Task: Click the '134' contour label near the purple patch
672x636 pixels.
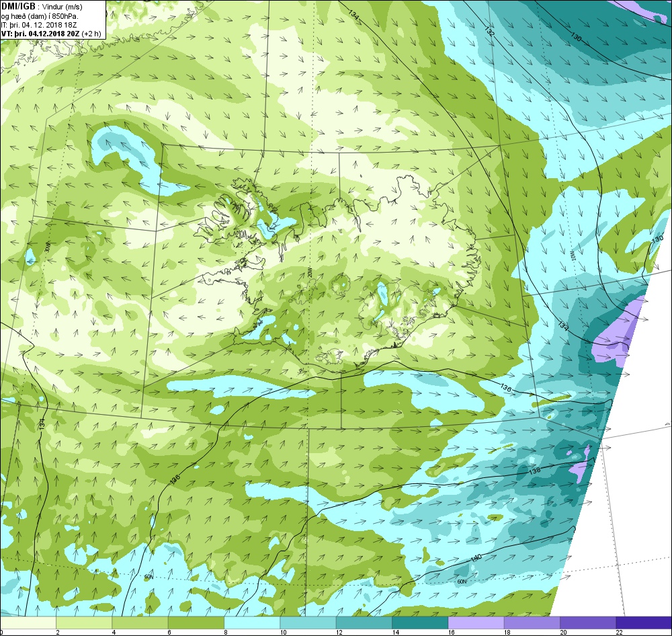Action: coord(563,326)
